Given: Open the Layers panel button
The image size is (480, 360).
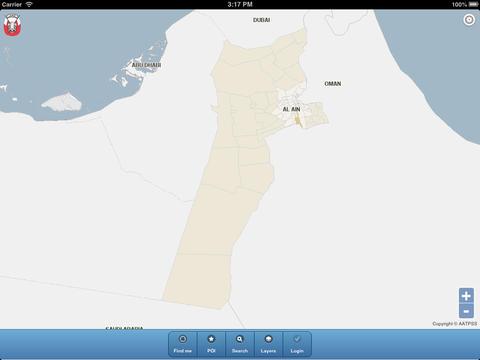Looking at the screenshot, I should [268, 344].
